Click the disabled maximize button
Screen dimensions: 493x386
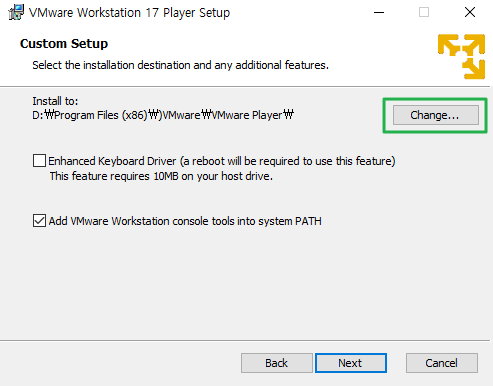tap(424, 12)
